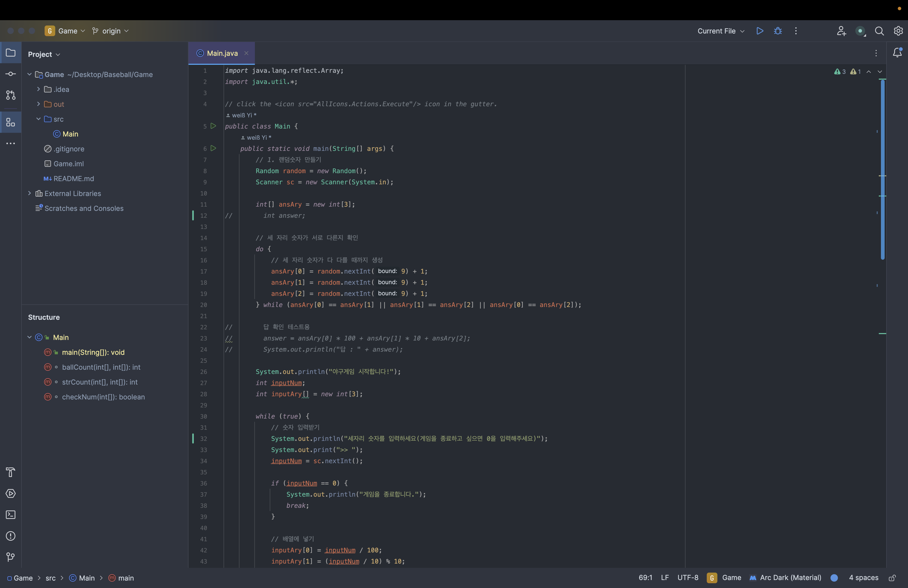Click the Debug bug icon

[778, 31]
